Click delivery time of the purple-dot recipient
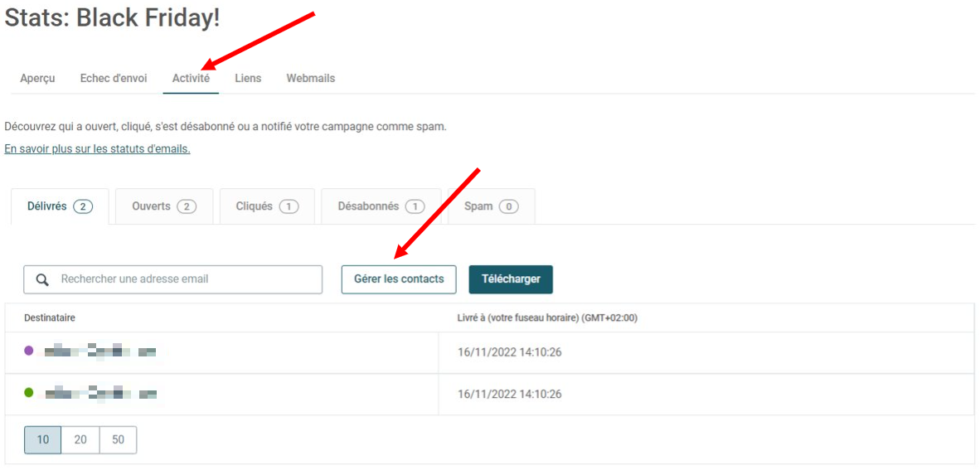This screenshot has width=980, height=470. 509,352
